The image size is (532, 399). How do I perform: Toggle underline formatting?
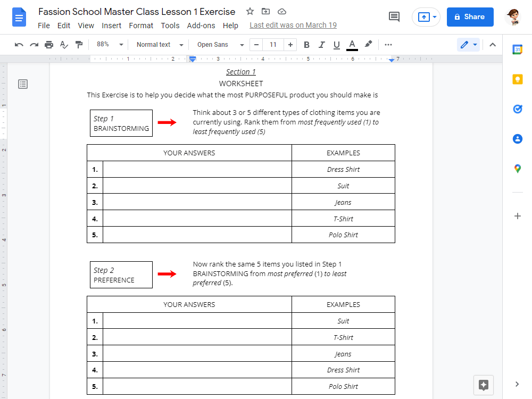pos(336,45)
